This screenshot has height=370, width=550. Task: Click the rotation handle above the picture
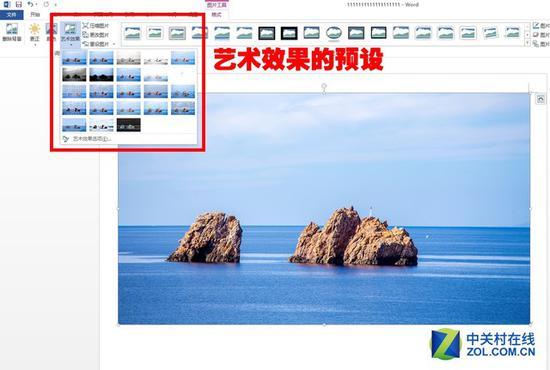[324, 86]
